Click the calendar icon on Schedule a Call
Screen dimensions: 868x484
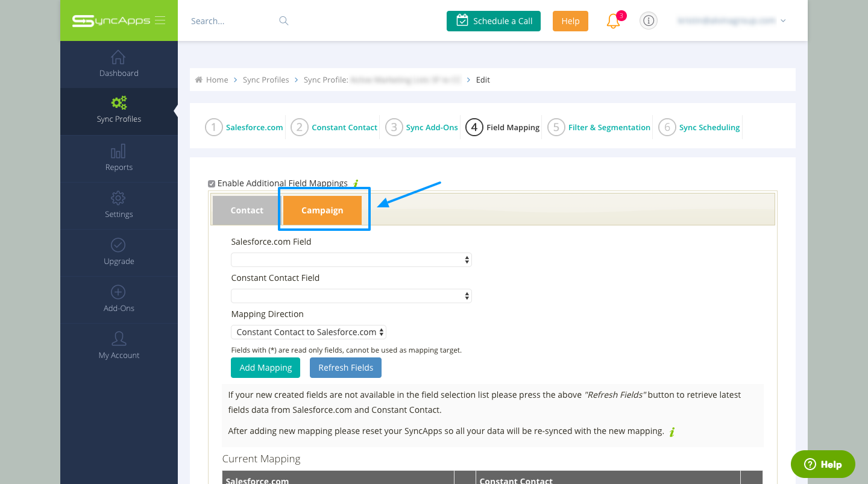pos(462,20)
